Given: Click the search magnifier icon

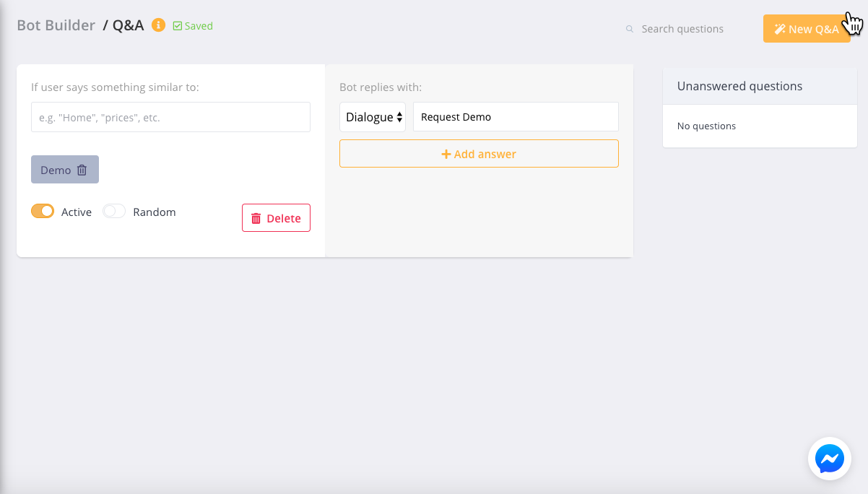Looking at the screenshot, I should point(630,29).
